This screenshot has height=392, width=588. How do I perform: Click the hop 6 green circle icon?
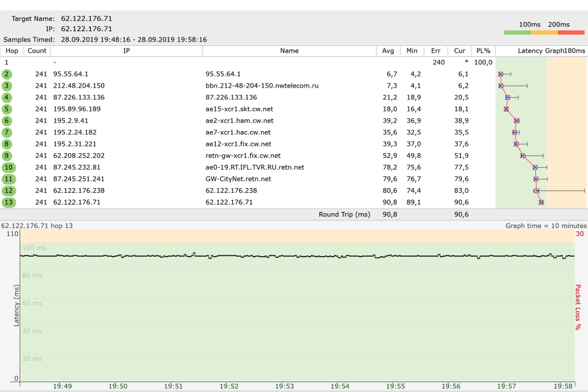click(x=7, y=121)
